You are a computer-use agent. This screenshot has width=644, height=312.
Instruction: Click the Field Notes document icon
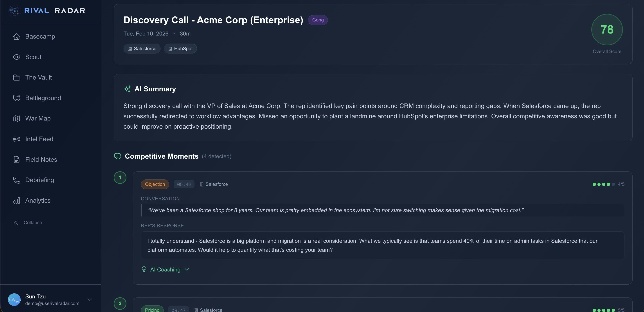pos(16,160)
